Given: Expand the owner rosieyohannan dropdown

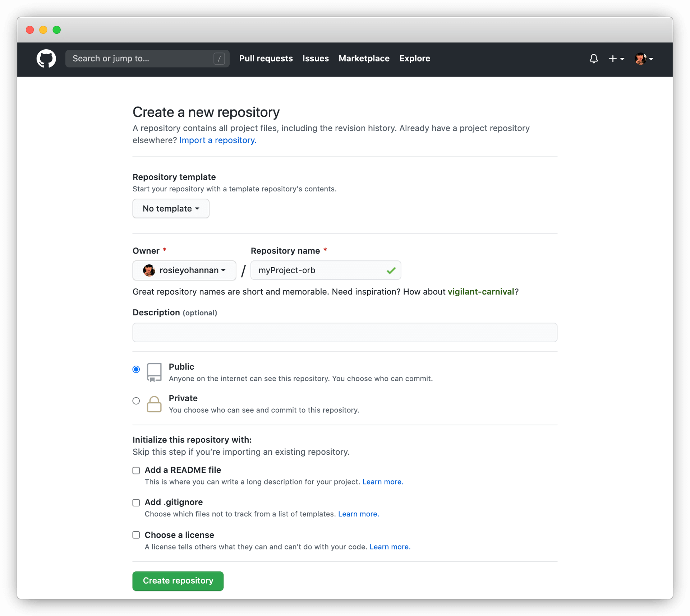Looking at the screenshot, I should click(x=184, y=270).
